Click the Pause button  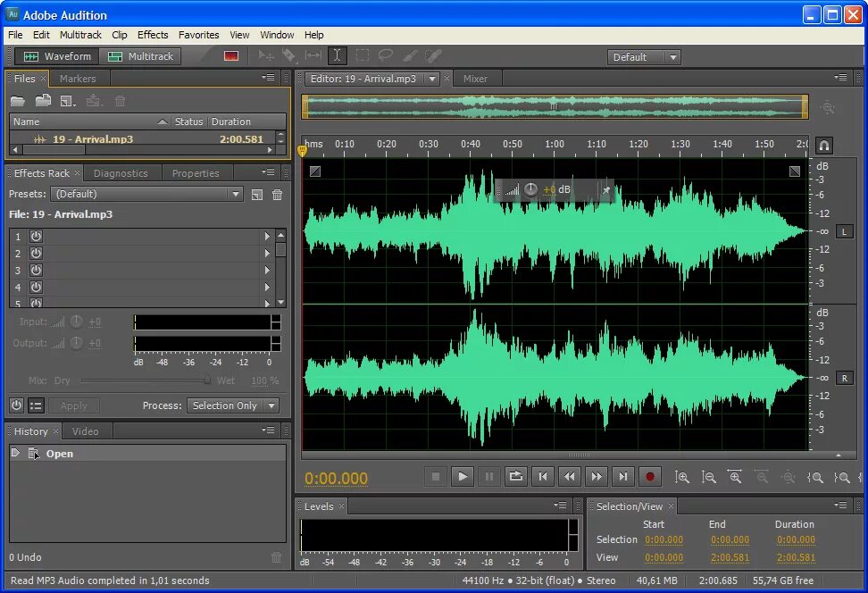(x=488, y=477)
